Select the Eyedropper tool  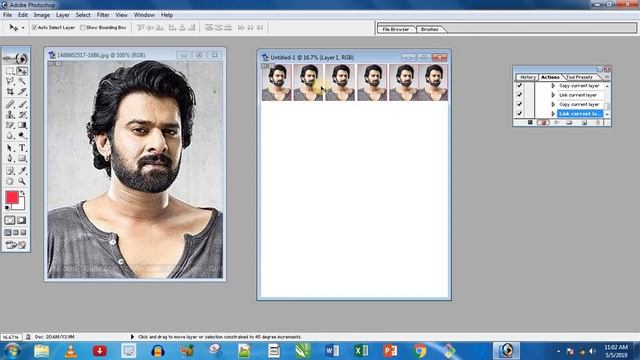(x=22, y=171)
